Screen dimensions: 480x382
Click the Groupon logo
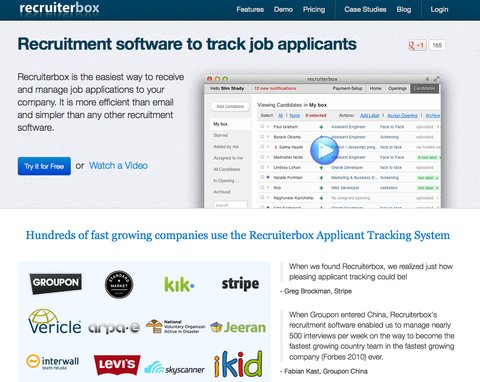(x=56, y=283)
